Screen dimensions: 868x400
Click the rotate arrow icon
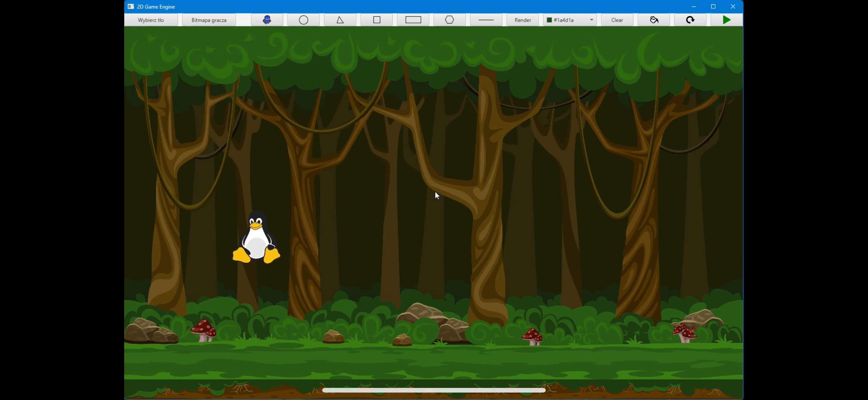(x=690, y=20)
